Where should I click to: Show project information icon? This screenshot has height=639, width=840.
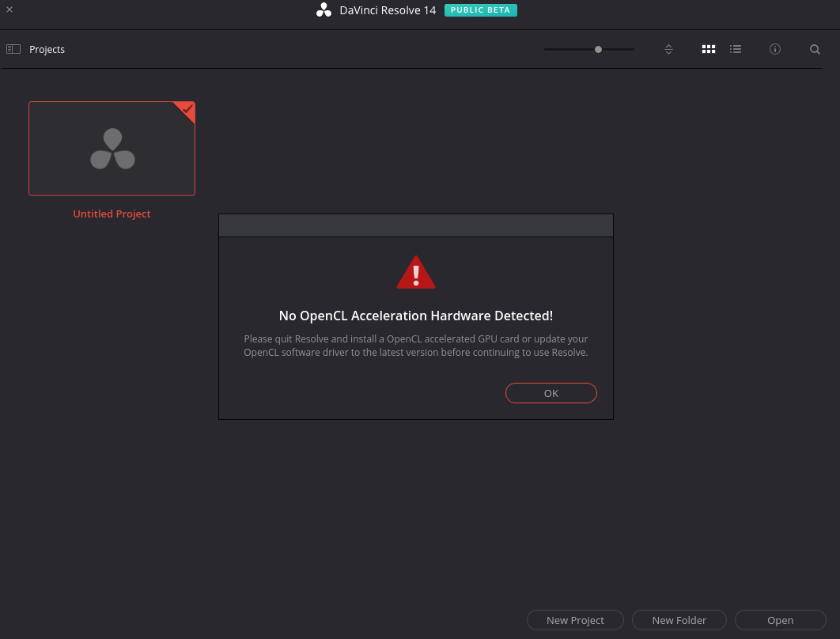click(774, 49)
